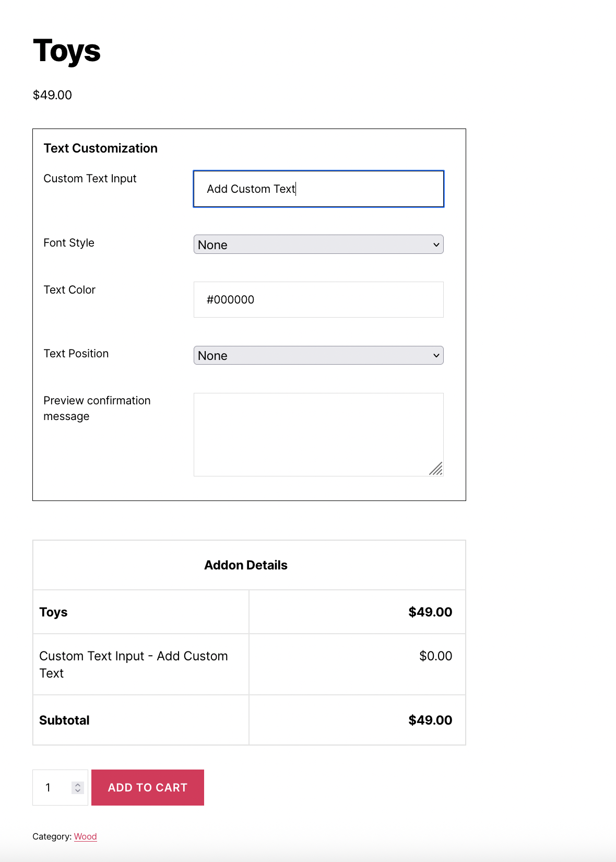
Task: Expand the Text Position dropdown
Action: point(318,356)
